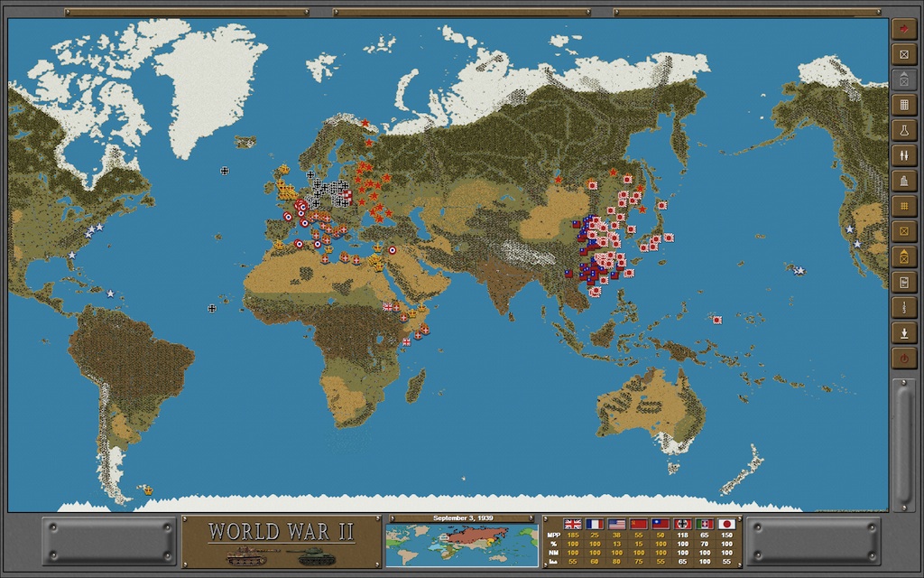Click the crossed-box unit icon below the red arrow
The image size is (924, 578).
point(903,54)
